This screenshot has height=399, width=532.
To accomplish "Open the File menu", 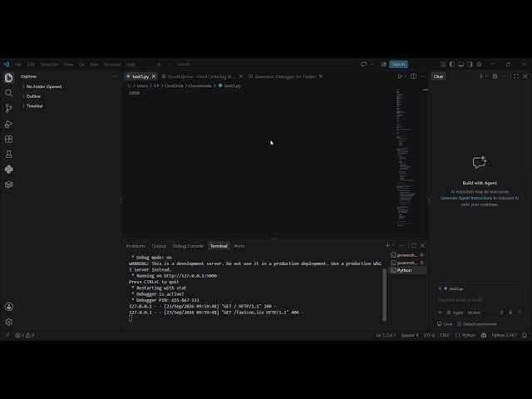I will 18,64.
